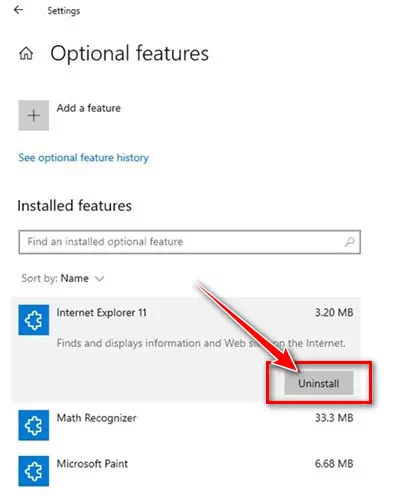Click the search magnifier icon
This screenshot has height=500, width=393.
pos(349,242)
